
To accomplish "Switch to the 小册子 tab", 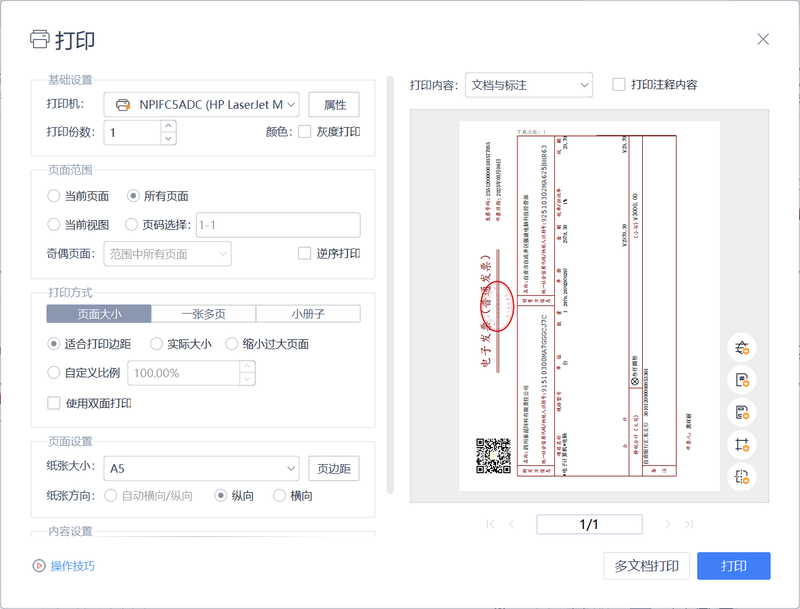I will point(307,314).
